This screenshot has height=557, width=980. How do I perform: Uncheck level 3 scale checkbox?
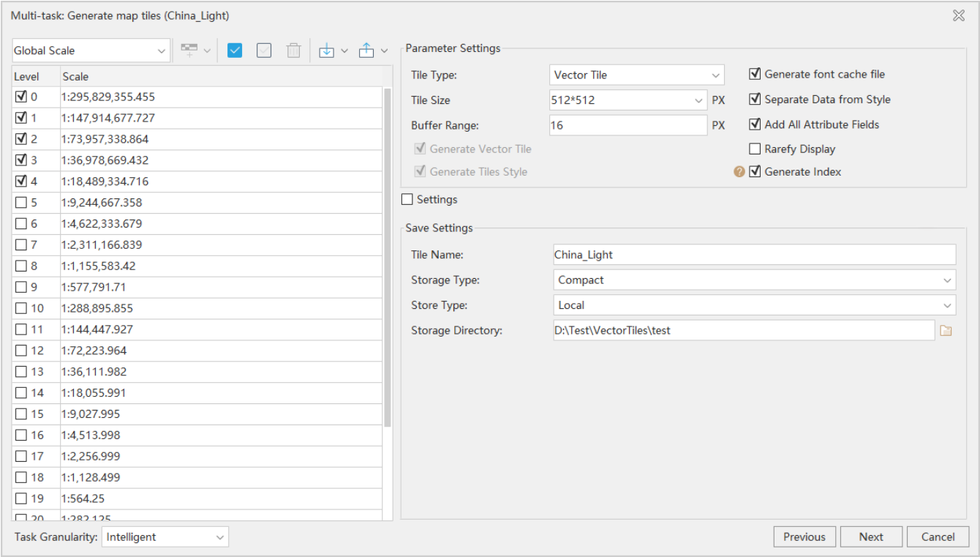tap(20, 160)
